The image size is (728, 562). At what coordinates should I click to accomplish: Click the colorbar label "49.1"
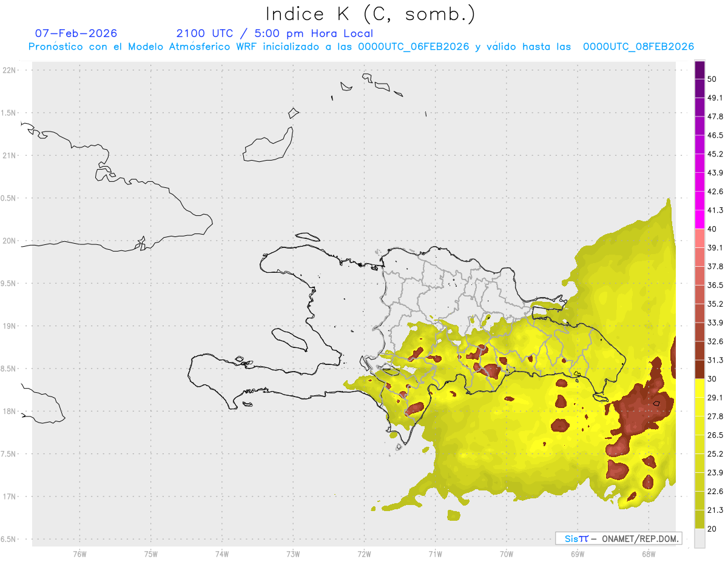(x=715, y=98)
